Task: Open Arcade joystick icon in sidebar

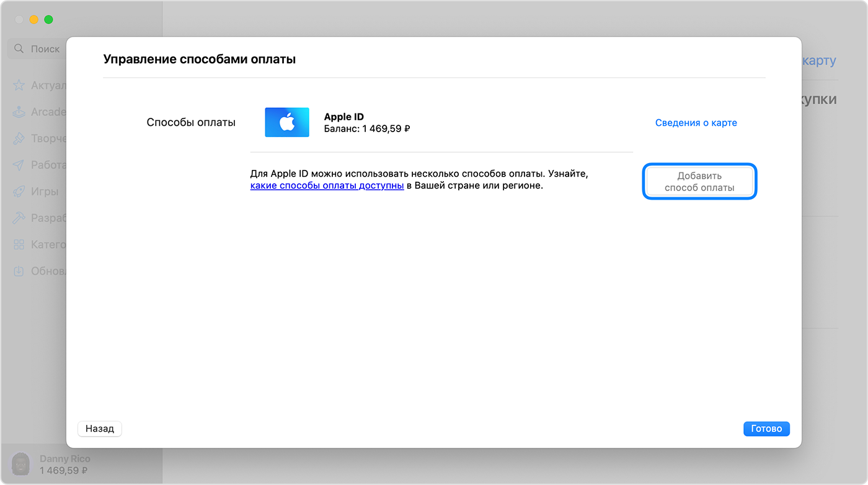Action: tap(19, 112)
